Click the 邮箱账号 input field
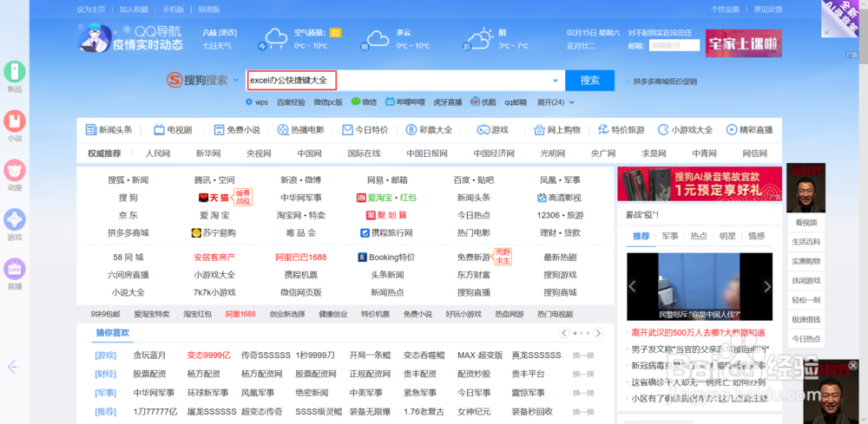The width and height of the screenshot is (868, 424). point(674,45)
